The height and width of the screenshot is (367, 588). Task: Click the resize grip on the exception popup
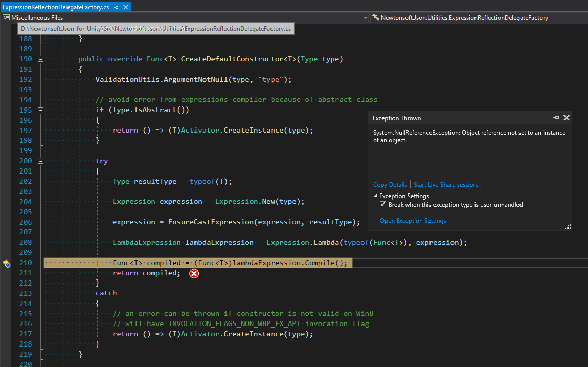567,227
